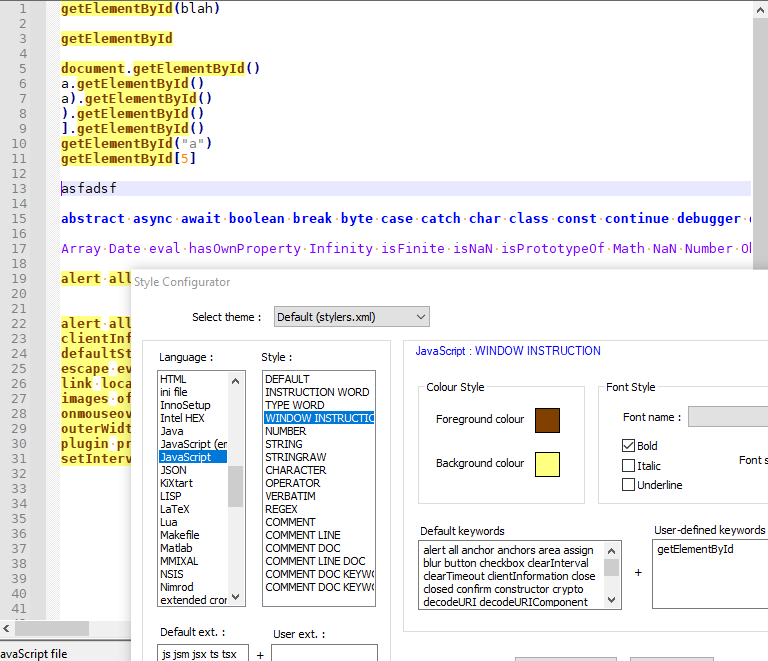Click line 13 text asfadsf in editor

89,188
